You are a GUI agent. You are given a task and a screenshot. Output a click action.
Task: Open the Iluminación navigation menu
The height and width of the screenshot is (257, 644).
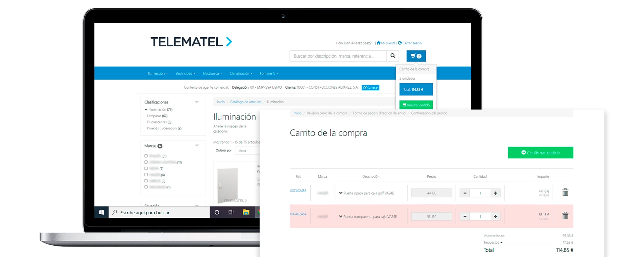tap(158, 73)
